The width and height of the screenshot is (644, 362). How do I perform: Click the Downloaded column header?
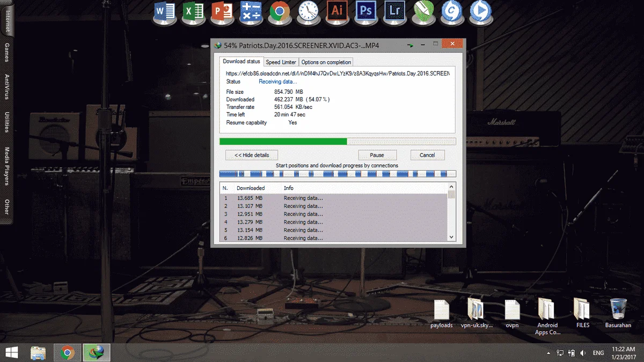[258, 188]
